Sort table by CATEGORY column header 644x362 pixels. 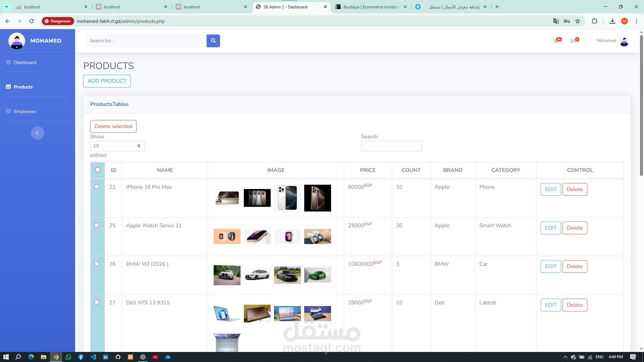(x=505, y=170)
